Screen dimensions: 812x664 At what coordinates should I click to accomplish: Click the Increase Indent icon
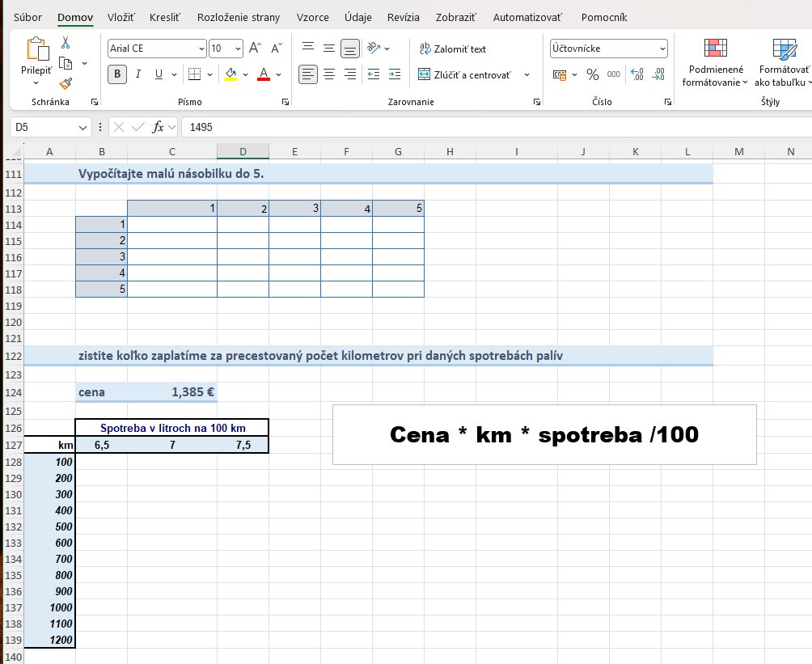pos(395,74)
